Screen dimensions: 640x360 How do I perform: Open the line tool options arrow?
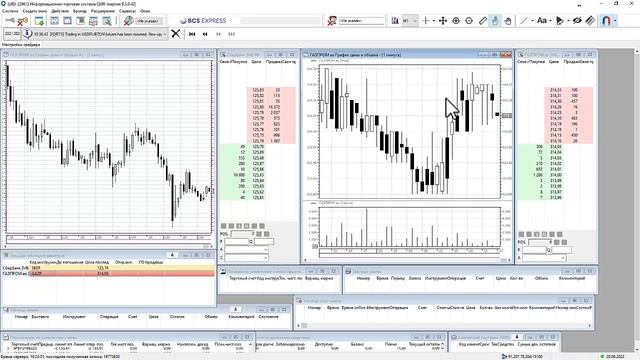(x=532, y=21)
